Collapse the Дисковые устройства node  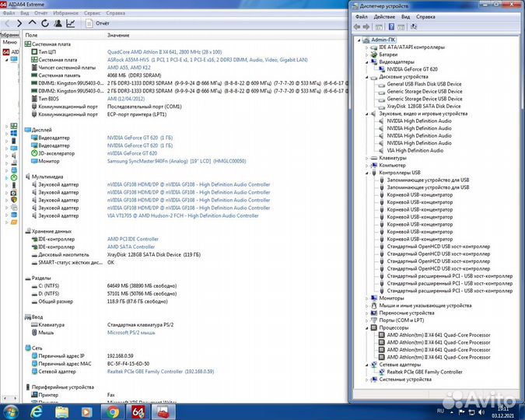coord(366,77)
